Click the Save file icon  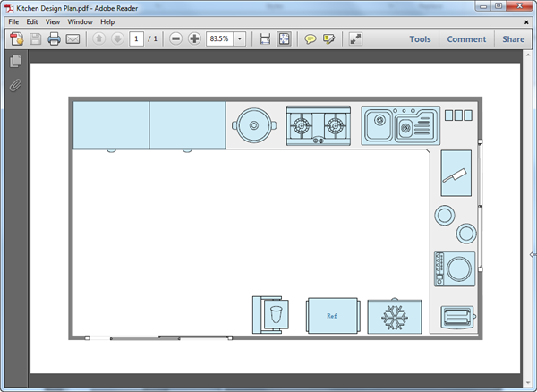tap(36, 39)
